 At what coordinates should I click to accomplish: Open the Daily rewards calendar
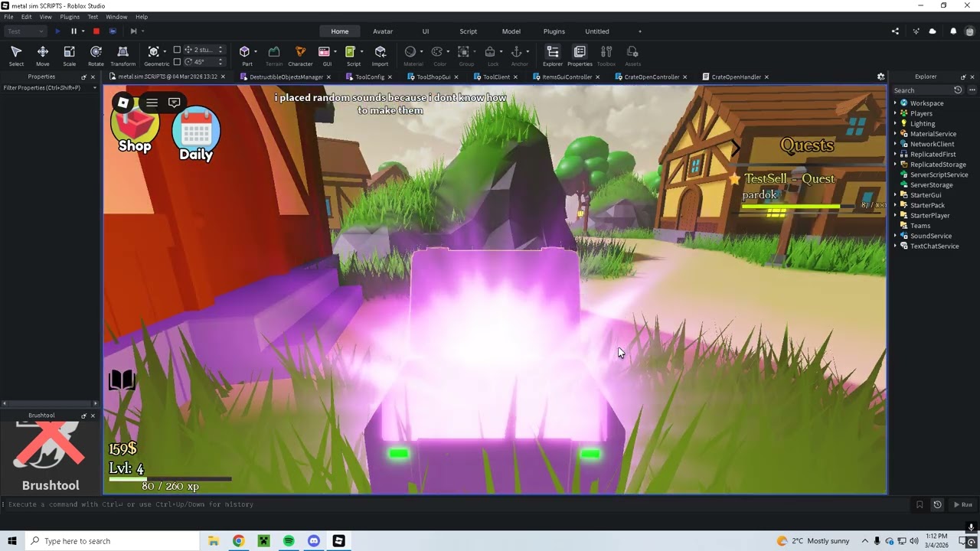196,135
